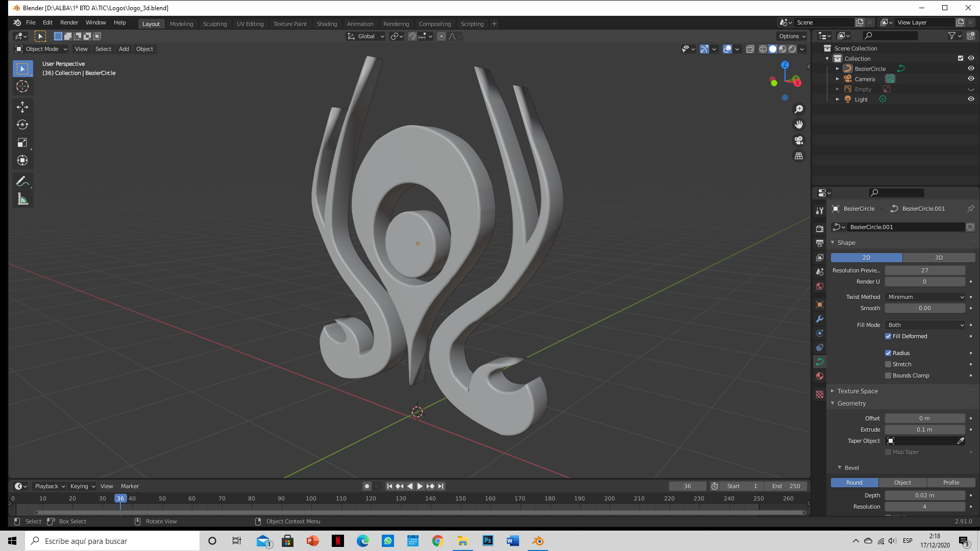Expand the Texture Space panel
This screenshot has width=980, height=551.
[x=857, y=391]
